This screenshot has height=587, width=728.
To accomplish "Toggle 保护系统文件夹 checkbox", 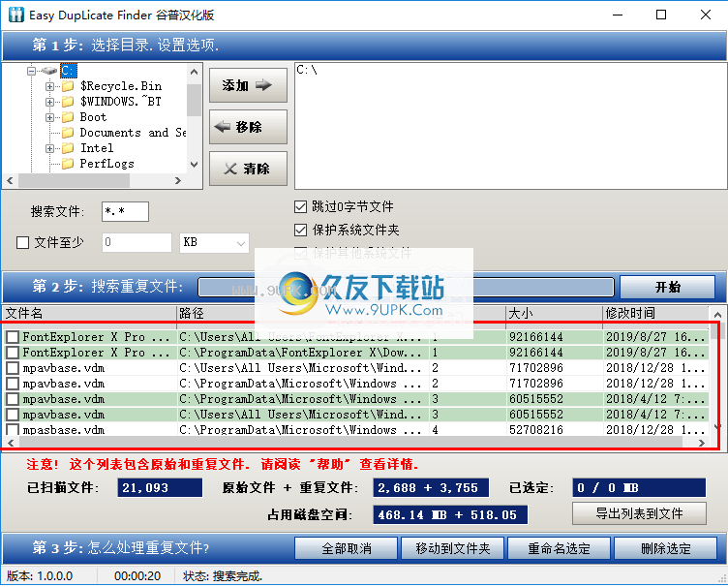I will point(300,230).
